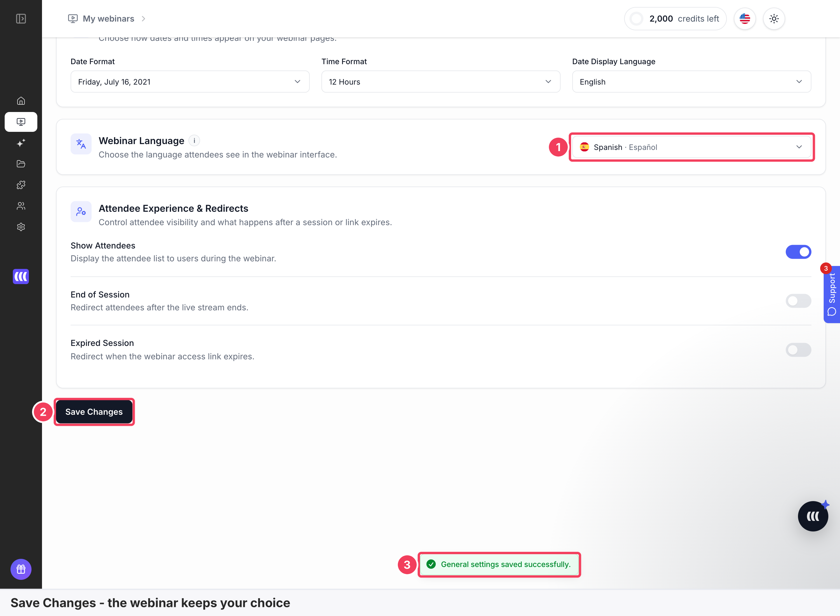Click the translate icon beside Webinar Language

[x=81, y=144]
